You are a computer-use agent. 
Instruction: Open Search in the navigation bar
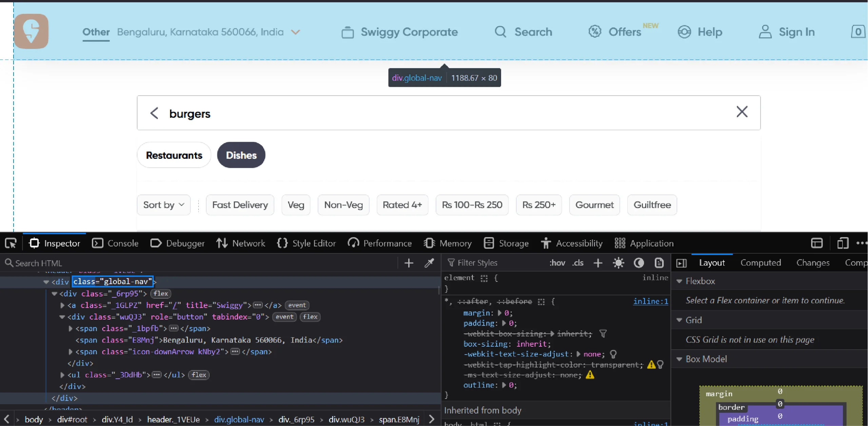523,32
